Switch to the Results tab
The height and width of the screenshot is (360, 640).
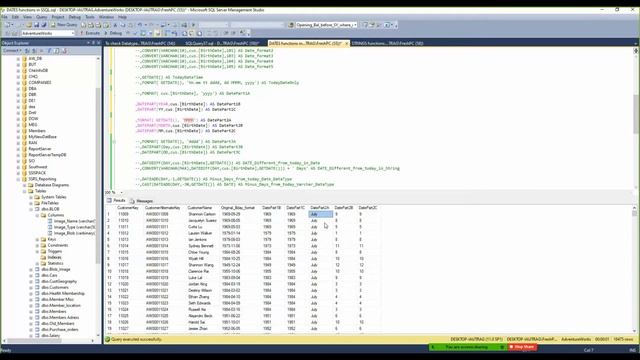(116, 201)
